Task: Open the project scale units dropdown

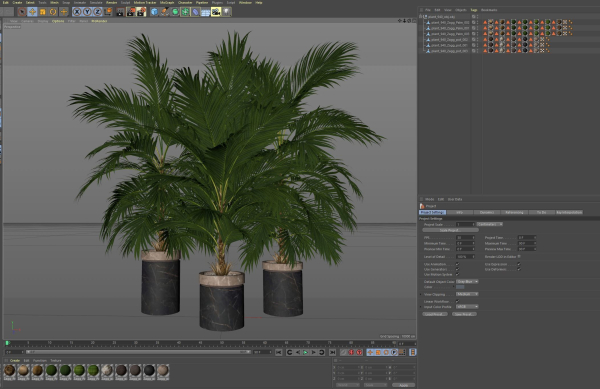Action: click(x=490, y=225)
